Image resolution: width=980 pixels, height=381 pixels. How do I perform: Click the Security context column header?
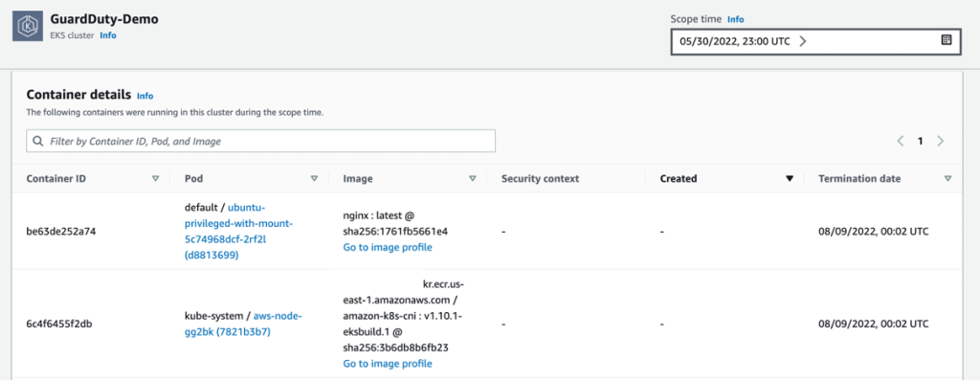point(540,179)
